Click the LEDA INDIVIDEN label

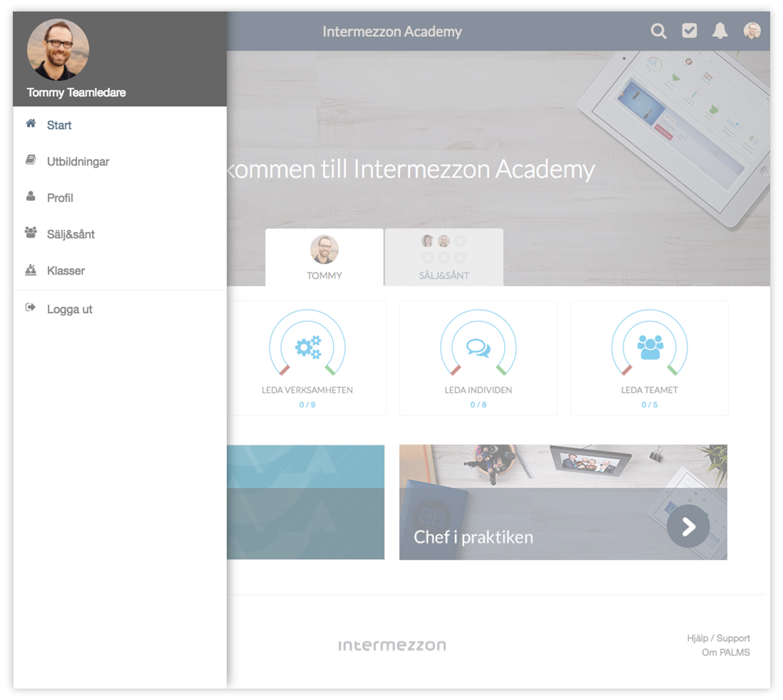(x=478, y=390)
